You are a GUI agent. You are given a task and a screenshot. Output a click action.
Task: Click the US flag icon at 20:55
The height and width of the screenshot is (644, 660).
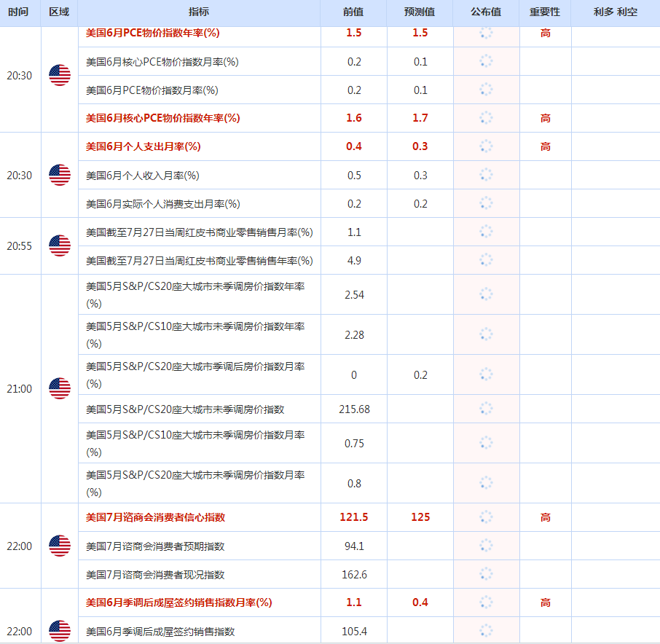[60, 246]
